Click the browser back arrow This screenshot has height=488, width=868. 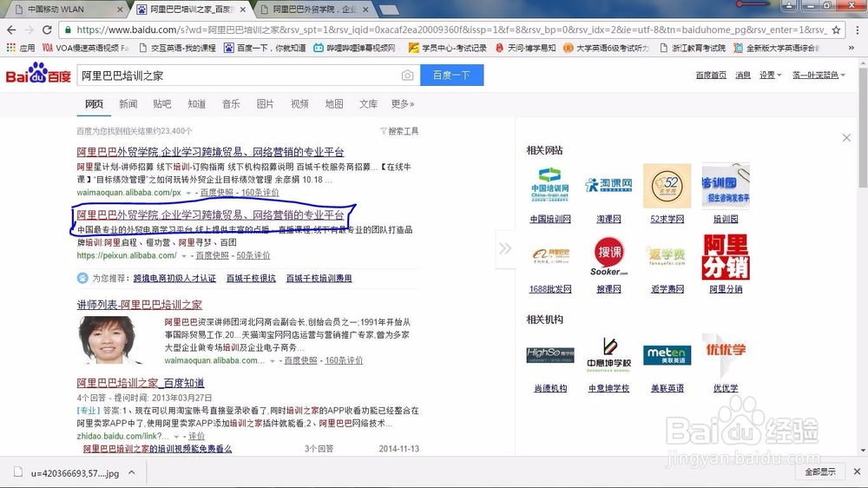click(x=11, y=30)
